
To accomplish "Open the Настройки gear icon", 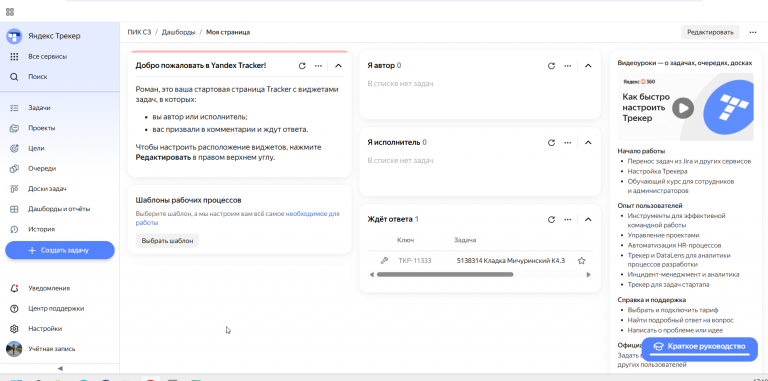I will [x=14, y=329].
